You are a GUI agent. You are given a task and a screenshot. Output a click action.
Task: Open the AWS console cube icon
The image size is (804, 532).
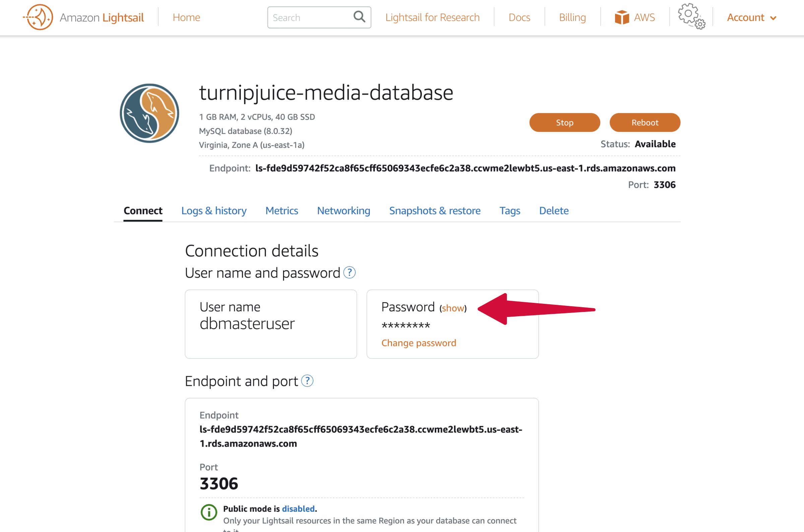[622, 17]
